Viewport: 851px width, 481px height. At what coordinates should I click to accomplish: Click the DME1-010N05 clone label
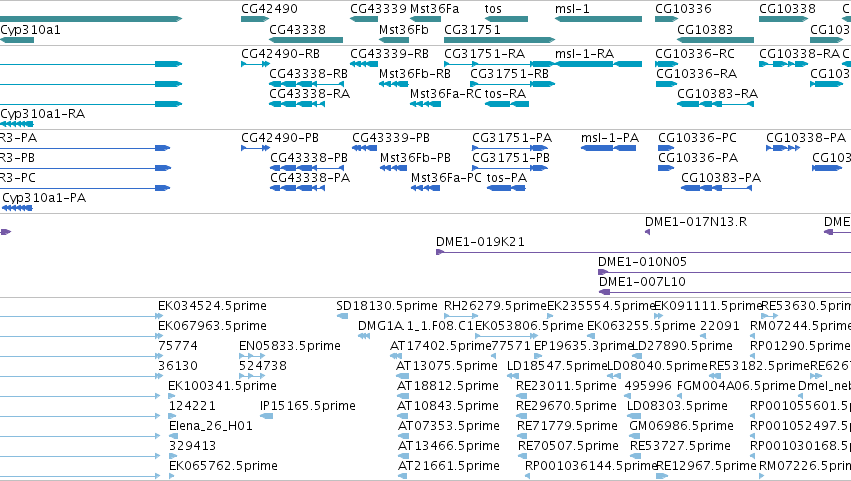tap(642, 262)
